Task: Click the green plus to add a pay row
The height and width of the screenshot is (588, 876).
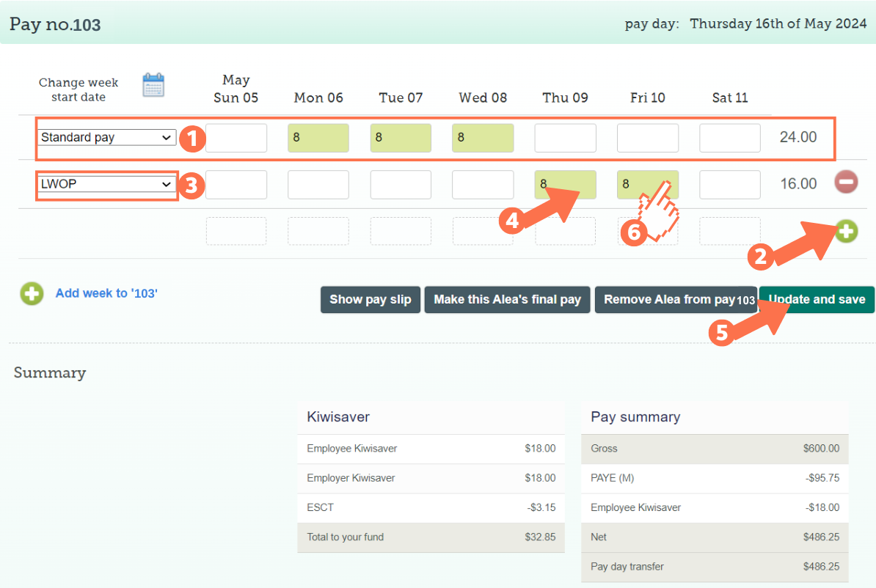Action: (x=847, y=231)
